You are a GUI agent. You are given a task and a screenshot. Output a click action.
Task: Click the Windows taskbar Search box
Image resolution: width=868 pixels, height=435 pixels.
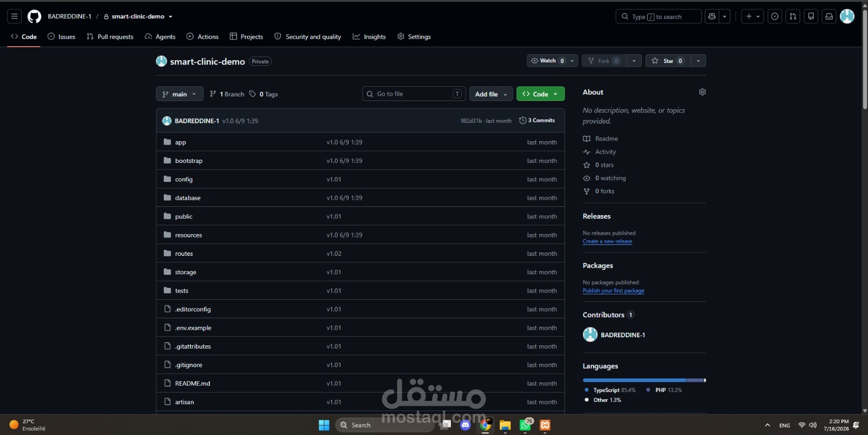coord(385,425)
